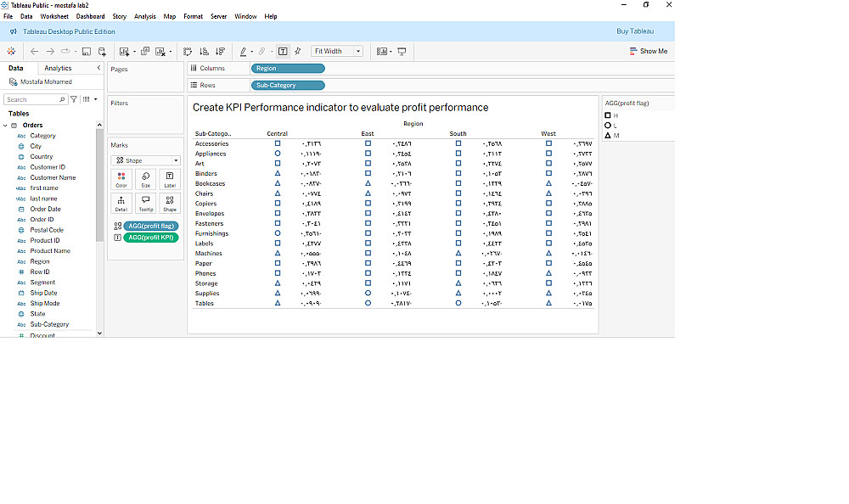The height and width of the screenshot is (504, 849).
Task: Switch to the Analytics tab
Action: [58, 68]
